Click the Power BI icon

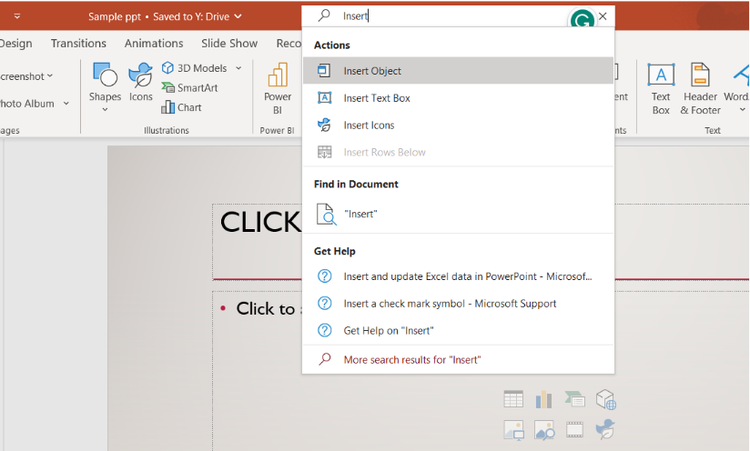(x=277, y=75)
